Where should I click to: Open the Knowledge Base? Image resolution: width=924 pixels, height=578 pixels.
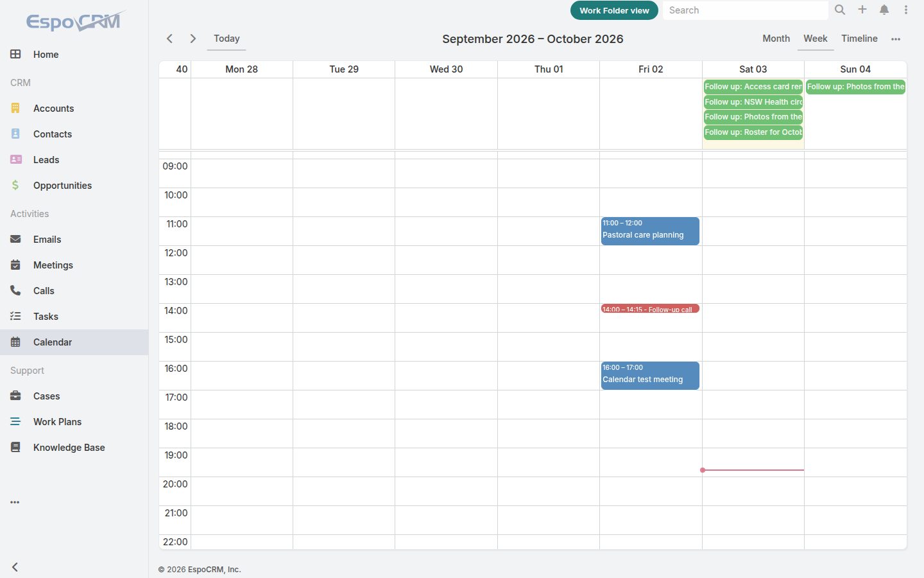(x=74, y=448)
